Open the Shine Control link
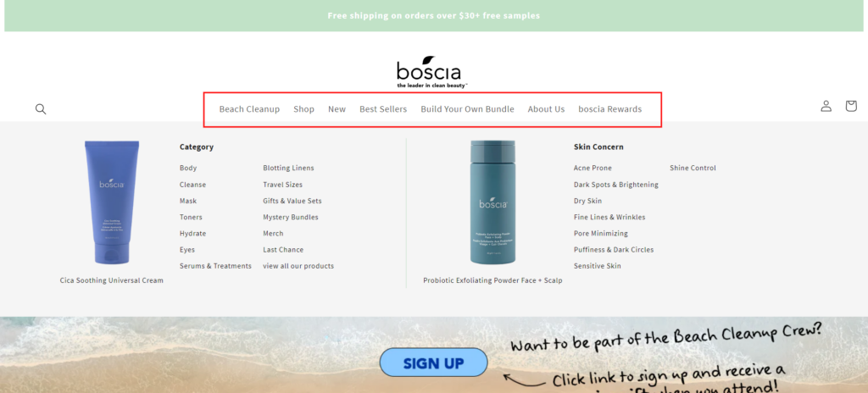 [x=693, y=169]
